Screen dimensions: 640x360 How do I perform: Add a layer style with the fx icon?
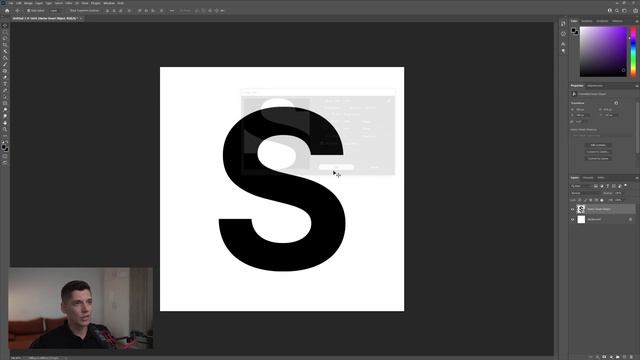point(597,357)
